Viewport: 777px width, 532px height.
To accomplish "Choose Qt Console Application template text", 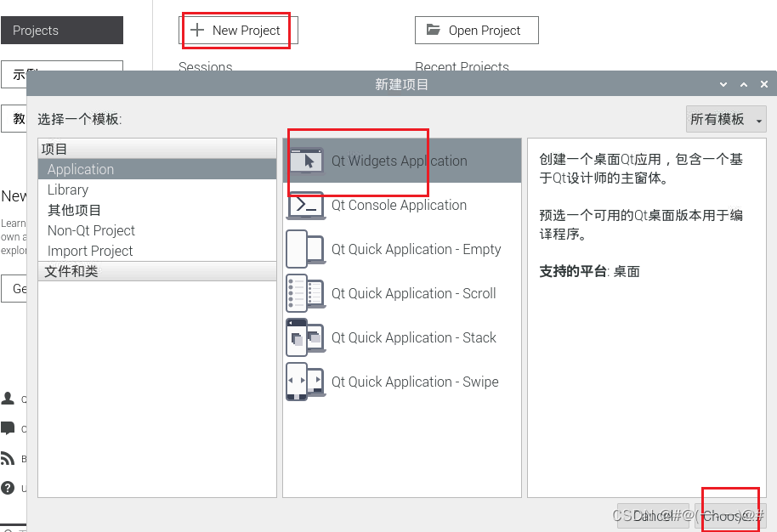I will coord(399,205).
